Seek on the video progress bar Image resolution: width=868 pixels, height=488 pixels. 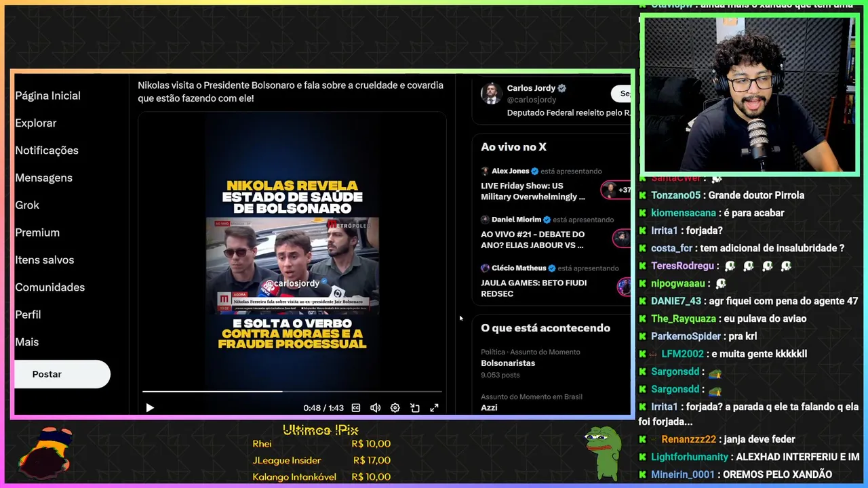click(292, 391)
